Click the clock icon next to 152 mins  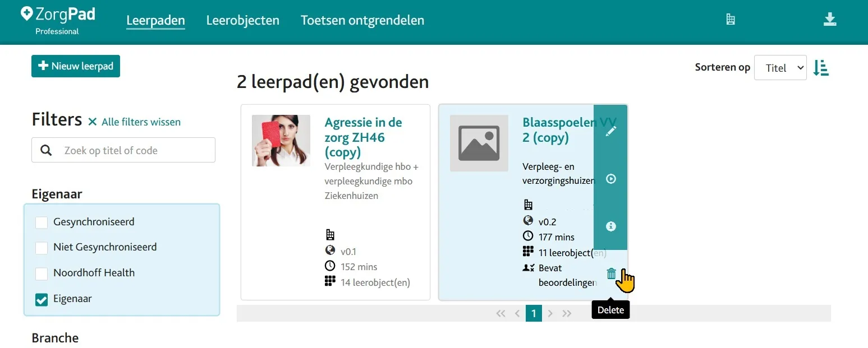[330, 266]
